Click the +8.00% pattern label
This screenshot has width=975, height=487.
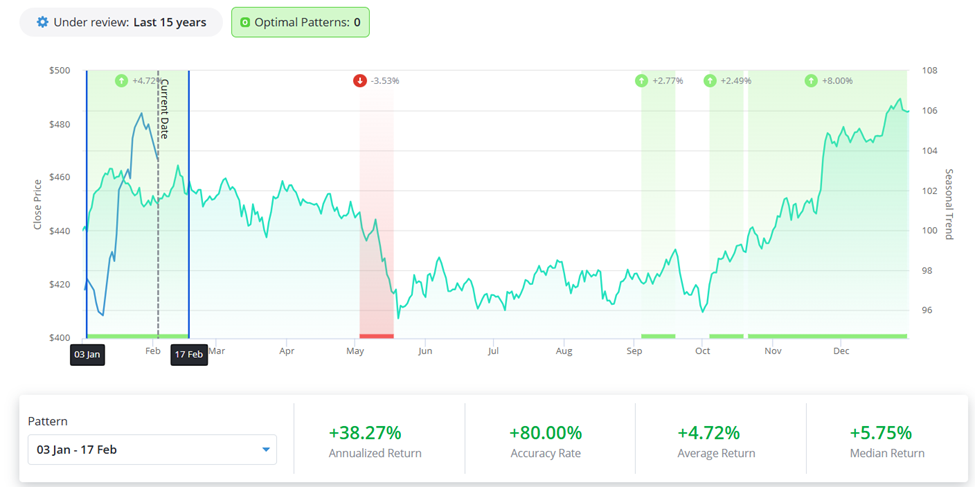tap(837, 81)
